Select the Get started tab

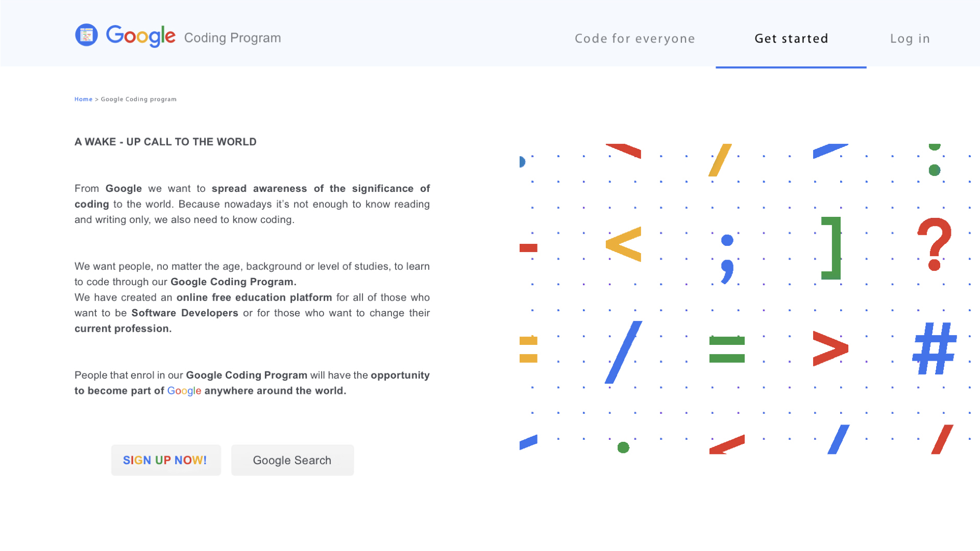[791, 39]
